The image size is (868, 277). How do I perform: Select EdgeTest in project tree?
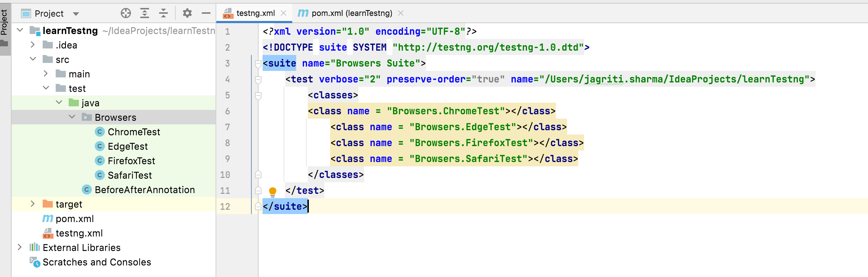(x=128, y=146)
